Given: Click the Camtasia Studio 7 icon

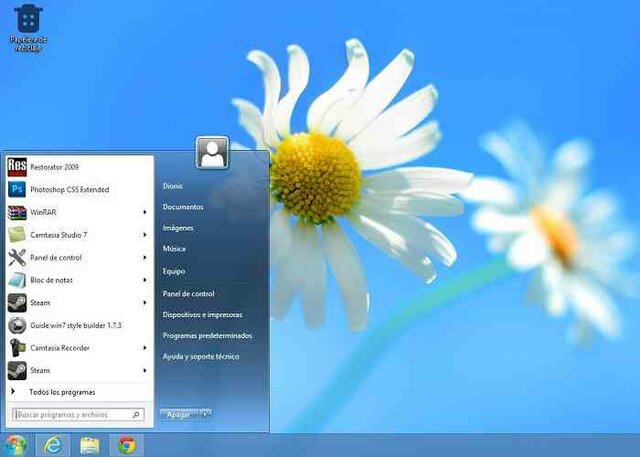Looking at the screenshot, I should tap(17, 235).
